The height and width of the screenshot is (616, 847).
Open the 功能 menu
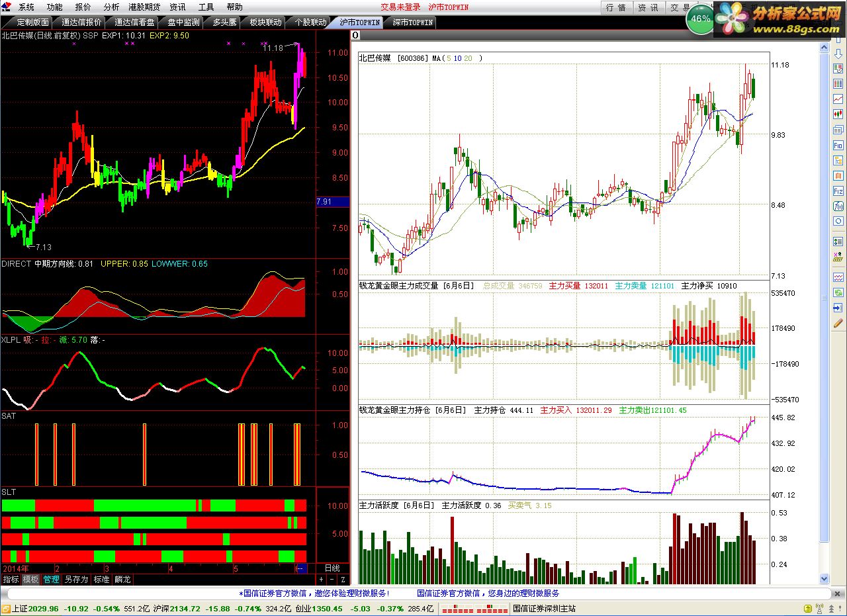55,7
